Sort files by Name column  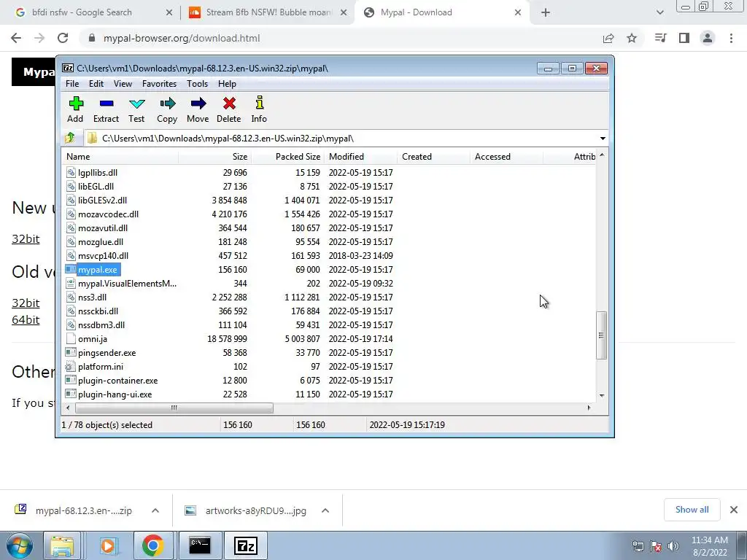click(121, 157)
